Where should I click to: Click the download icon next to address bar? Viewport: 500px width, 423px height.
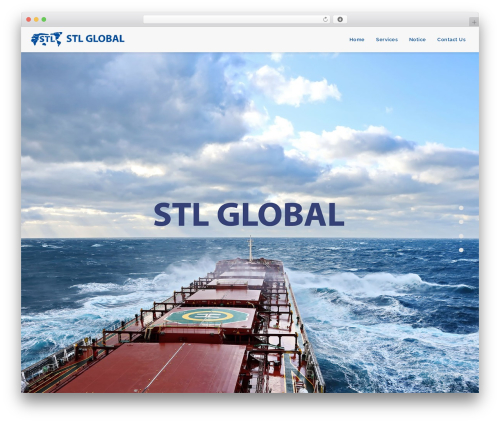[x=340, y=19]
